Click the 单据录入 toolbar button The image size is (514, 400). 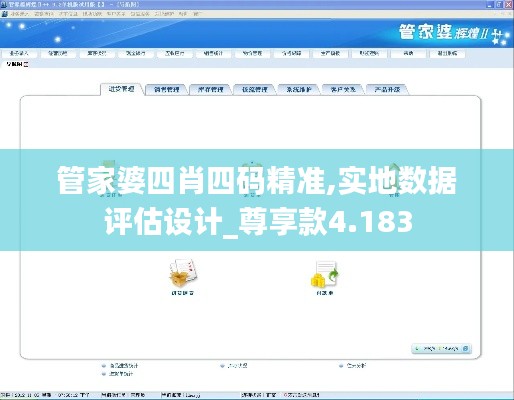(x=19, y=53)
